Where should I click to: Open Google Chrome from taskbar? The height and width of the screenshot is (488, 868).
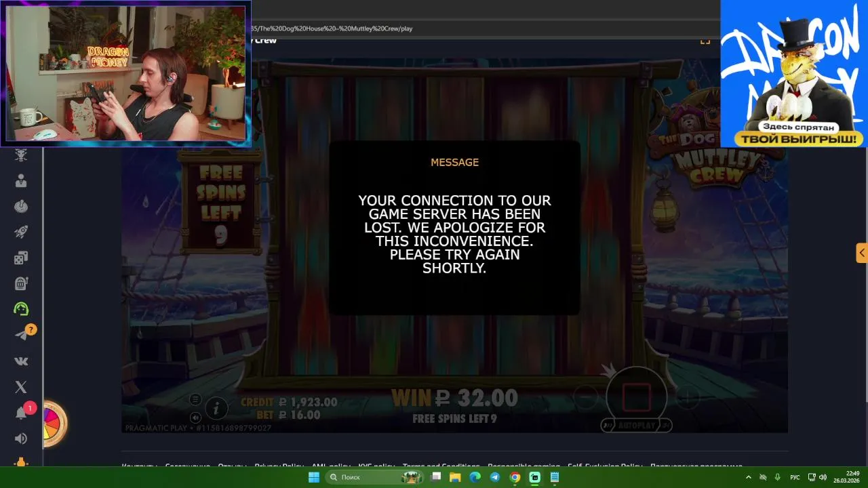point(515,477)
